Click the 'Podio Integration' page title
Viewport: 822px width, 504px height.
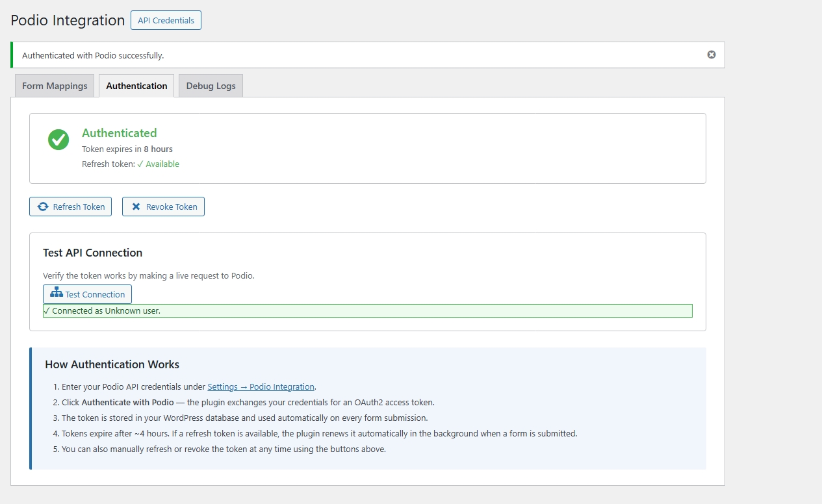(68, 20)
